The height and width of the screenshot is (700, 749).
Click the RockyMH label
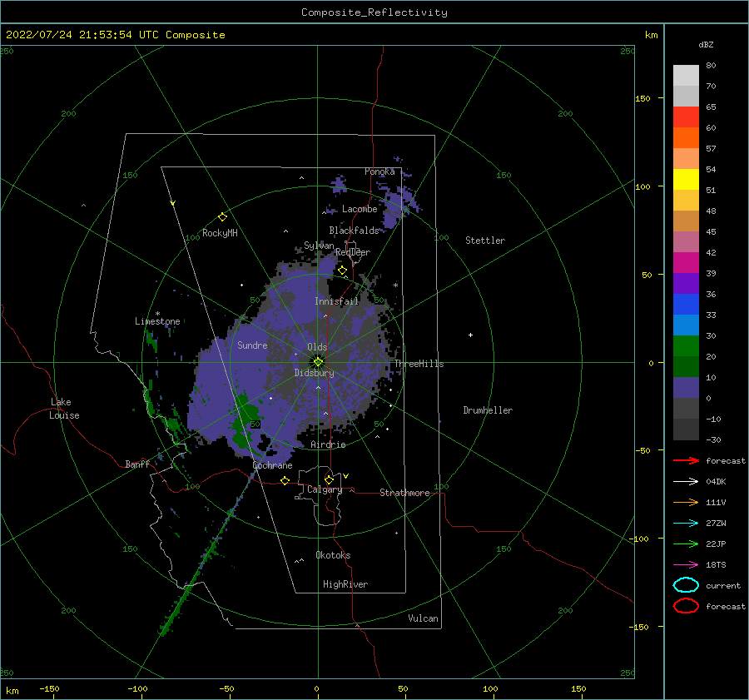click(220, 233)
